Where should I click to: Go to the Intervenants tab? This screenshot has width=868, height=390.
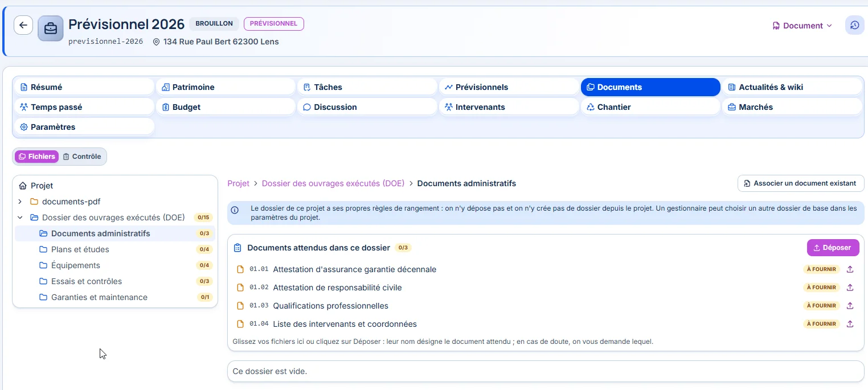(x=509, y=107)
